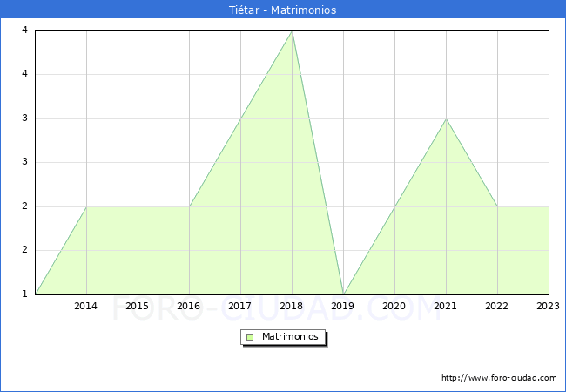Select the 2023 x-axis year label
The image size is (566, 392).
point(548,306)
